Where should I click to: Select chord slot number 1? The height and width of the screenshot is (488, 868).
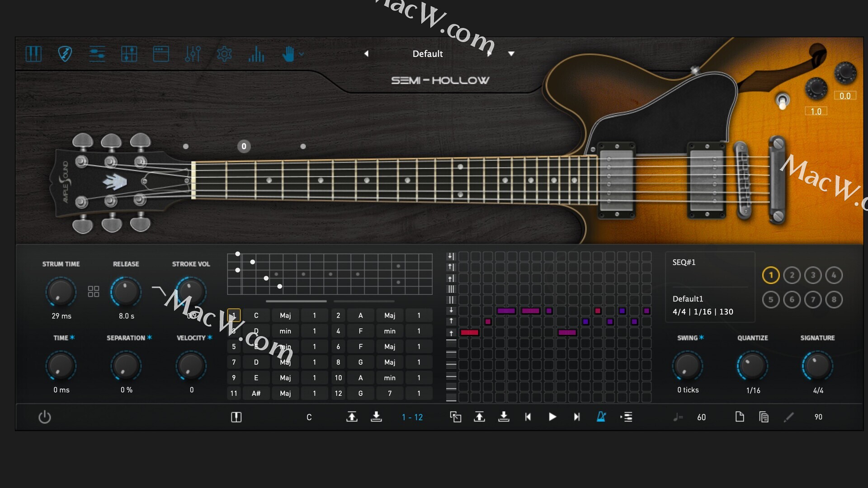click(x=234, y=315)
